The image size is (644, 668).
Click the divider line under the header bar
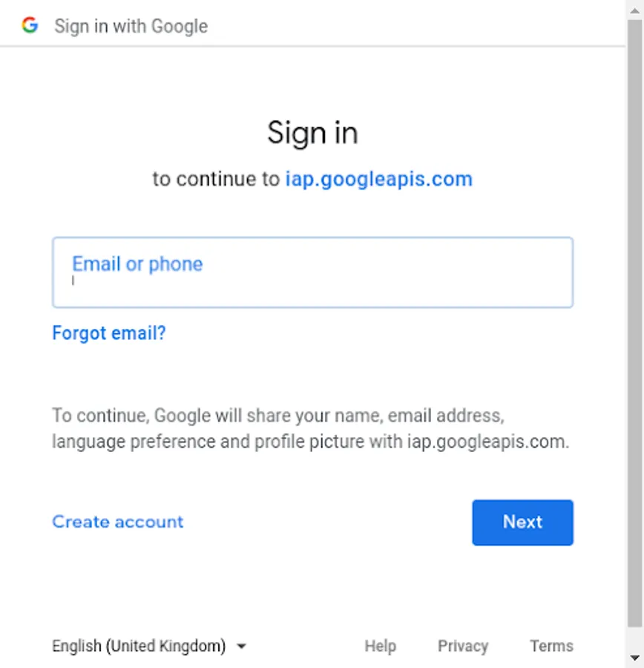[x=312, y=45]
